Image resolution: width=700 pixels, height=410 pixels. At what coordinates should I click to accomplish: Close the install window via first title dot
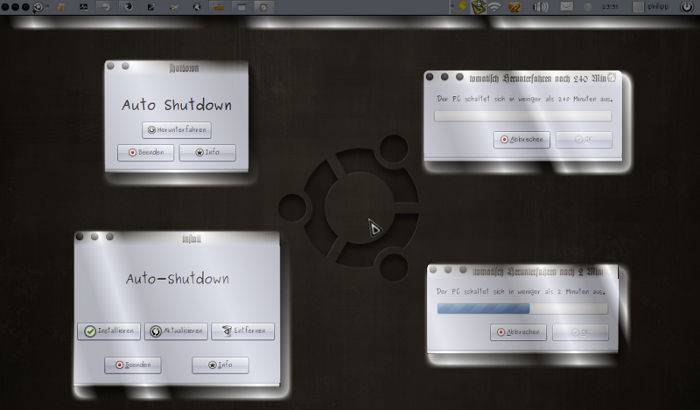point(79,237)
